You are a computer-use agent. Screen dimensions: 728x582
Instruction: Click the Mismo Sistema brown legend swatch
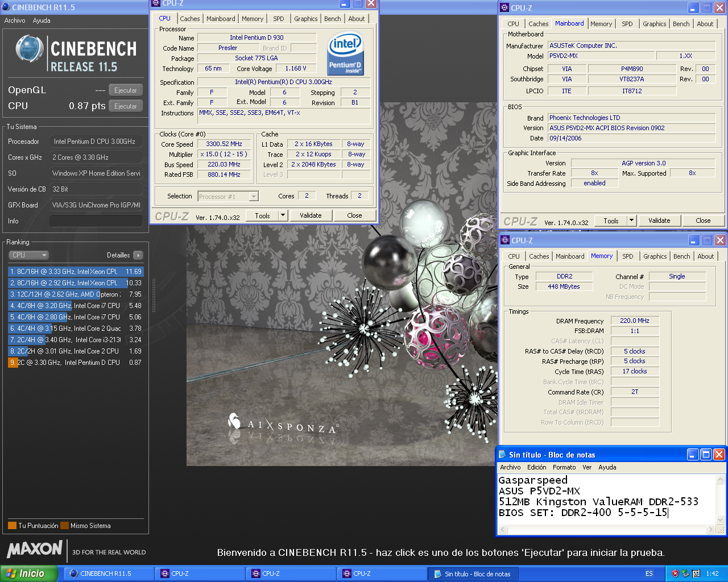pos(64,525)
